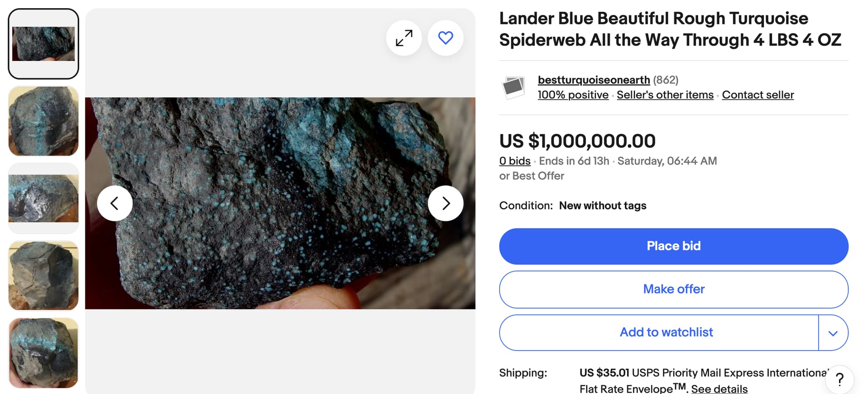The height and width of the screenshot is (394, 868).
Task: View the 100% positive feedback link
Action: point(573,95)
